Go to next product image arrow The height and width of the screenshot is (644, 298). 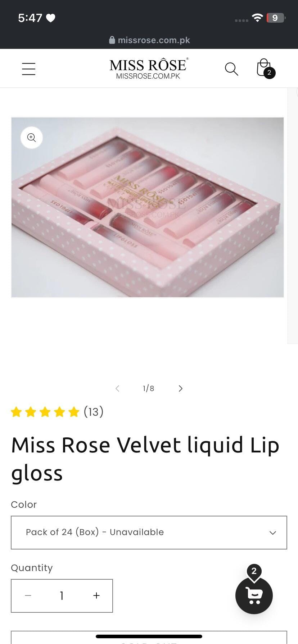click(180, 388)
